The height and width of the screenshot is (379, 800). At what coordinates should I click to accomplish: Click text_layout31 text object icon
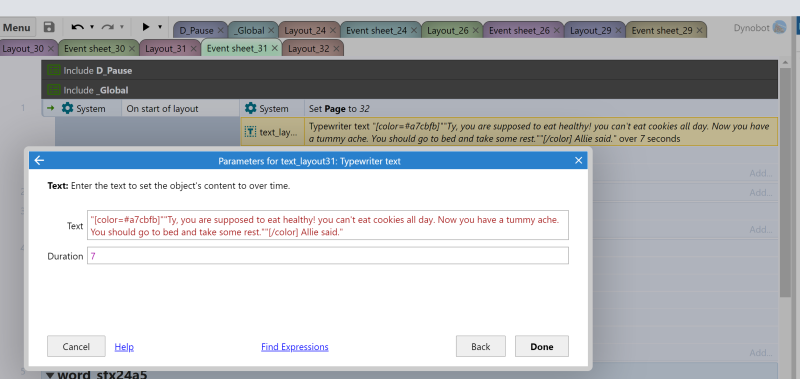(251, 132)
